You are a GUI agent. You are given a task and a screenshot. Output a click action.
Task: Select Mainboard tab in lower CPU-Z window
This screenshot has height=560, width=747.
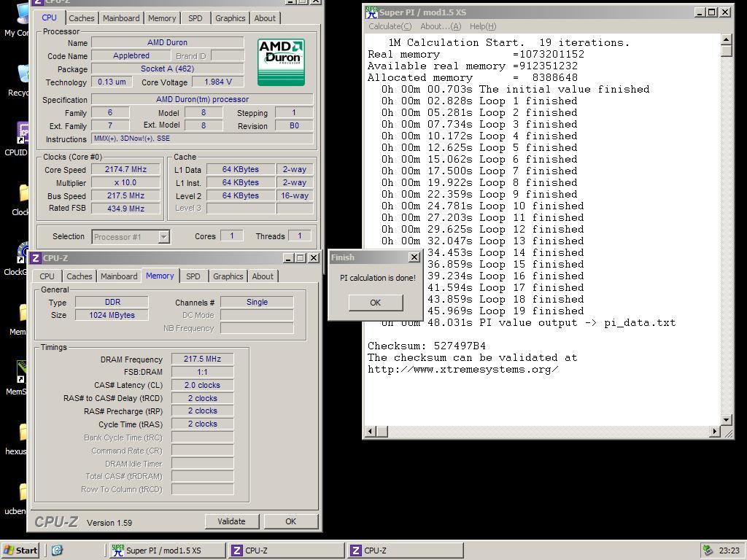click(119, 276)
